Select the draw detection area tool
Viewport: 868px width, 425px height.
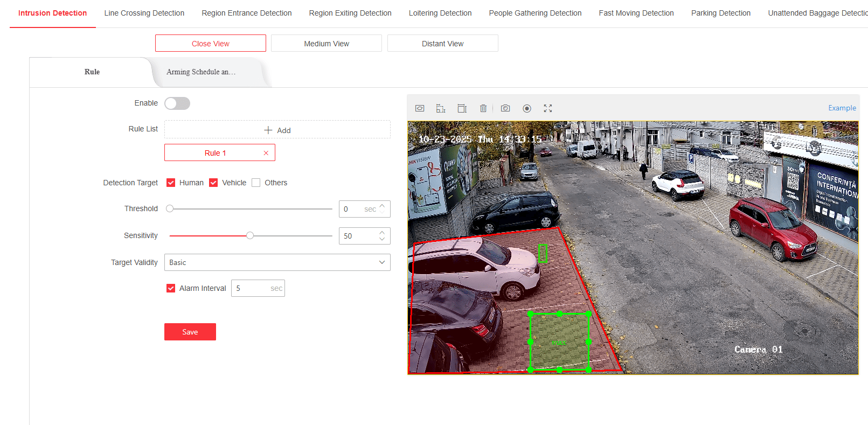tap(420, 108)
